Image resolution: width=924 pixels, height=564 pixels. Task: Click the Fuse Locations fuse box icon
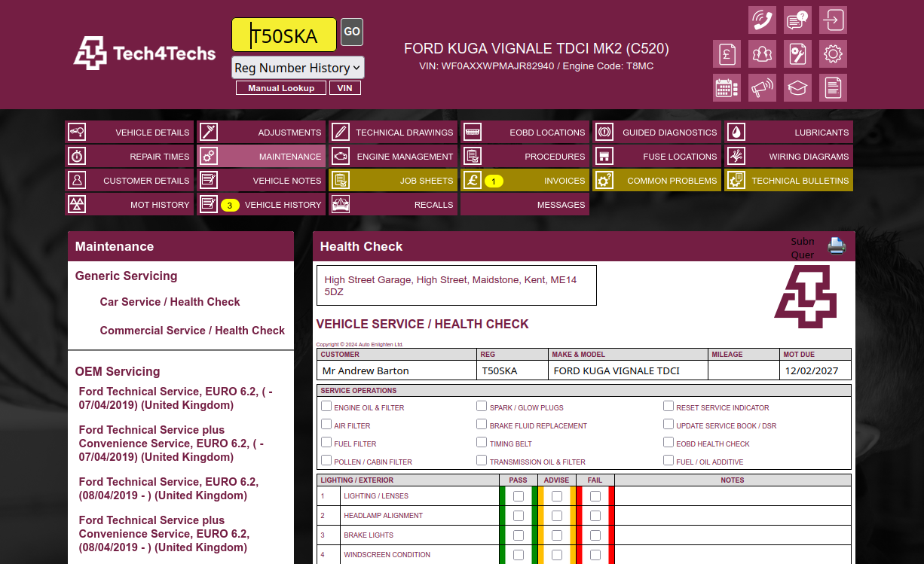tap(604, 156)
